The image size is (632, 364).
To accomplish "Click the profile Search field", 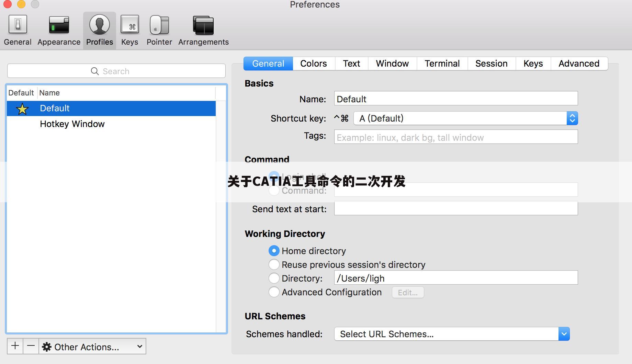I will 116,71.
